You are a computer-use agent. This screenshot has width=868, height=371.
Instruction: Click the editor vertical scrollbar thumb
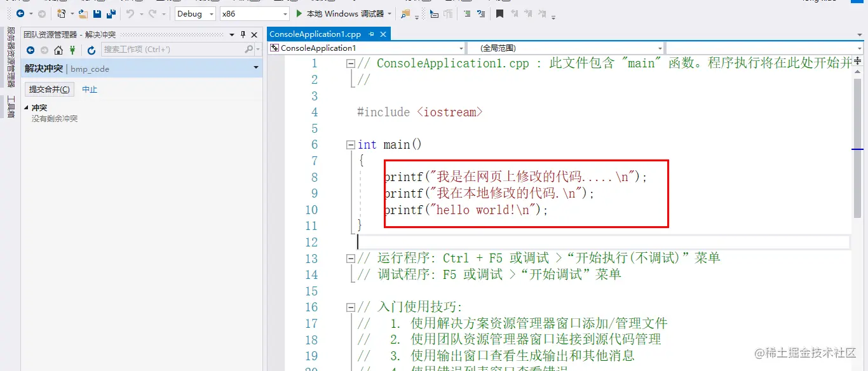click(858, 147)
